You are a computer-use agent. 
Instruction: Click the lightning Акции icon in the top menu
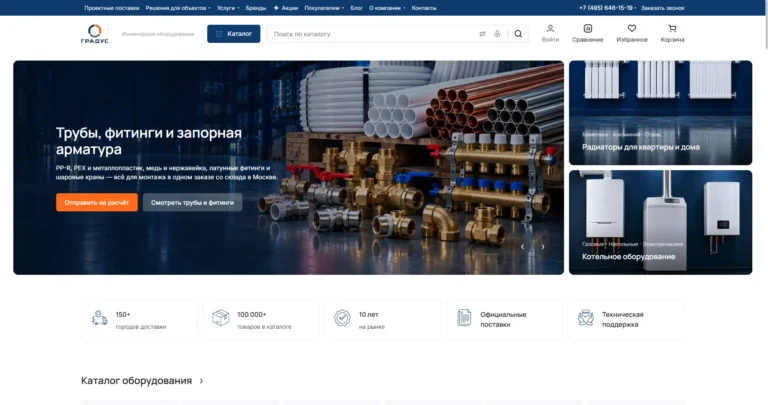276,8
